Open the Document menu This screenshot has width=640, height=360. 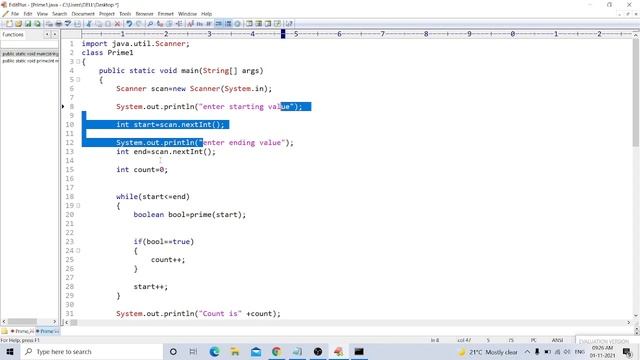point(83,14)
